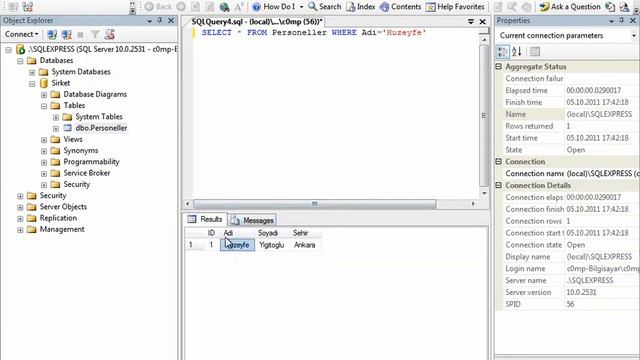This screenshot has width=640, height=360.
Task: Click the web browser globe toolbar icon
Action: (x=224, y=7)
